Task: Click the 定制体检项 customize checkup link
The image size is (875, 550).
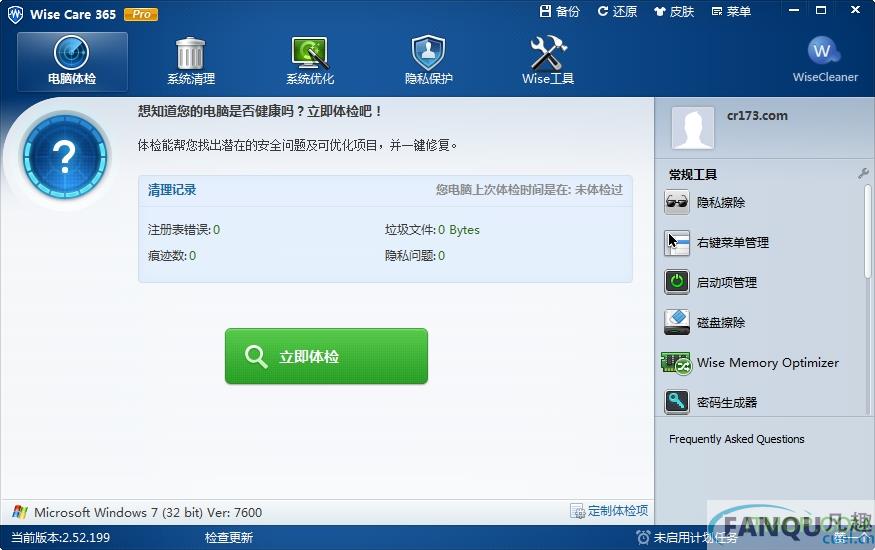Action: pyautogui.click(x=609, y=510)
